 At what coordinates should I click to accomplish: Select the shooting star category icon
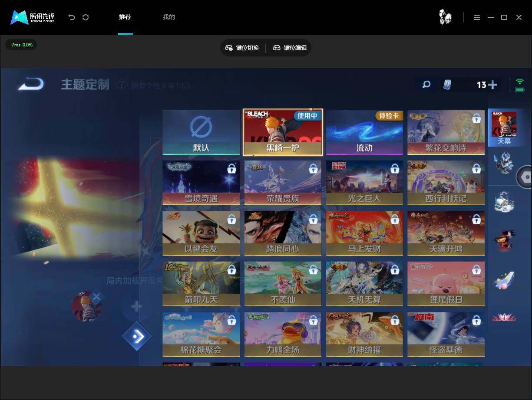(504, 280)
